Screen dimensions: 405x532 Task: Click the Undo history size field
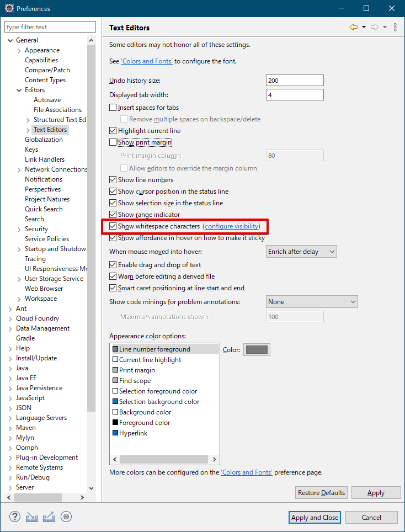295,81
